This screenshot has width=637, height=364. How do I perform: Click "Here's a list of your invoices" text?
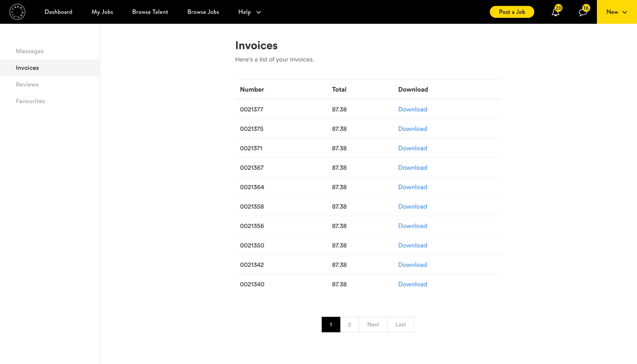pyautogui.click(x=275, y=59)
